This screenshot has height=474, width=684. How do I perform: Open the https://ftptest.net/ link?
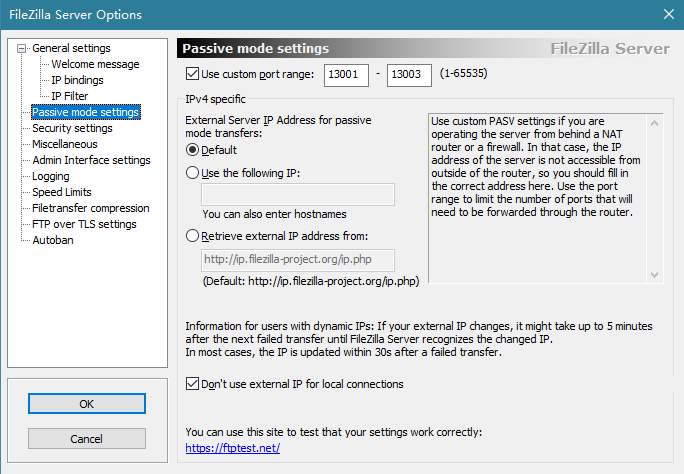tap(233, 448)
